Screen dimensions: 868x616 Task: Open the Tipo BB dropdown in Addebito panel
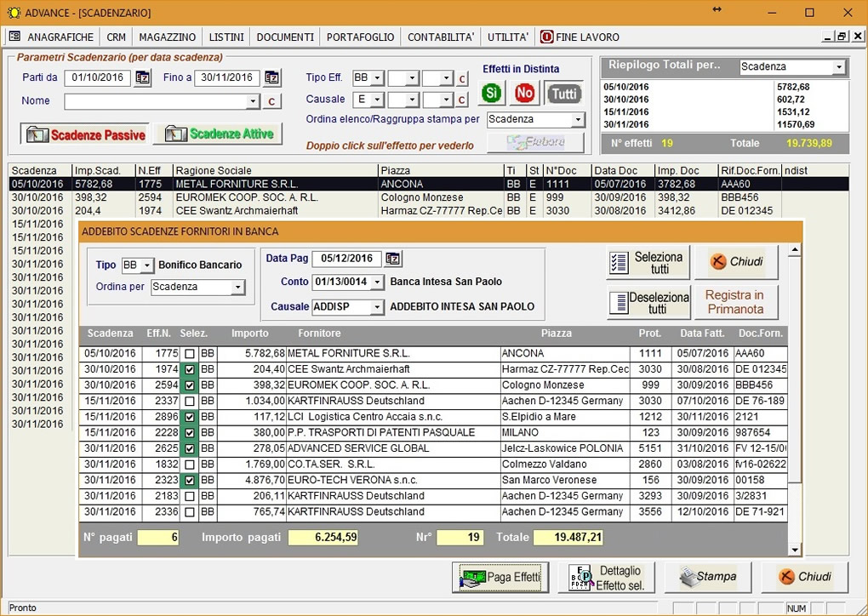point(146,265)
